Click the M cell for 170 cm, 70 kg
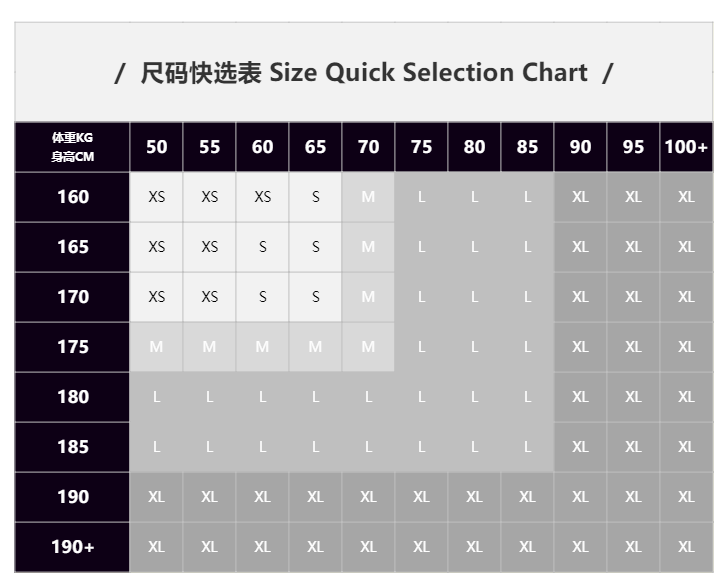Image resolution: width=727 pixels, height=586 pixels. pos(368,297)
